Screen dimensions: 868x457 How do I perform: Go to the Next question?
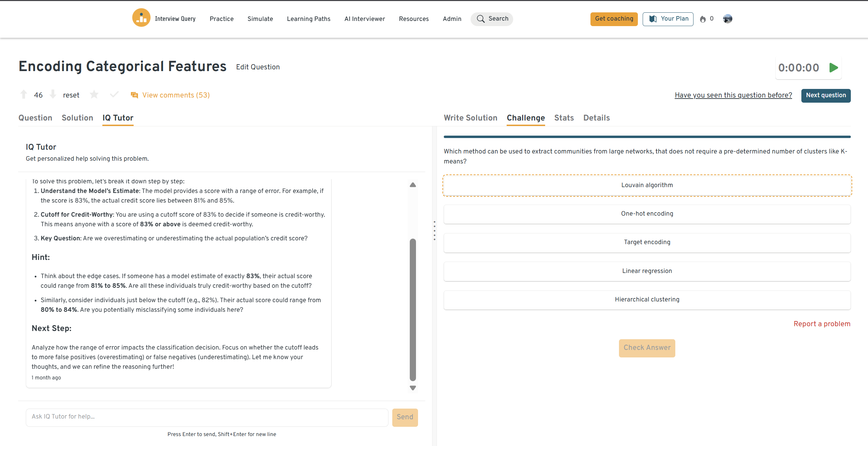pos(825,95)
